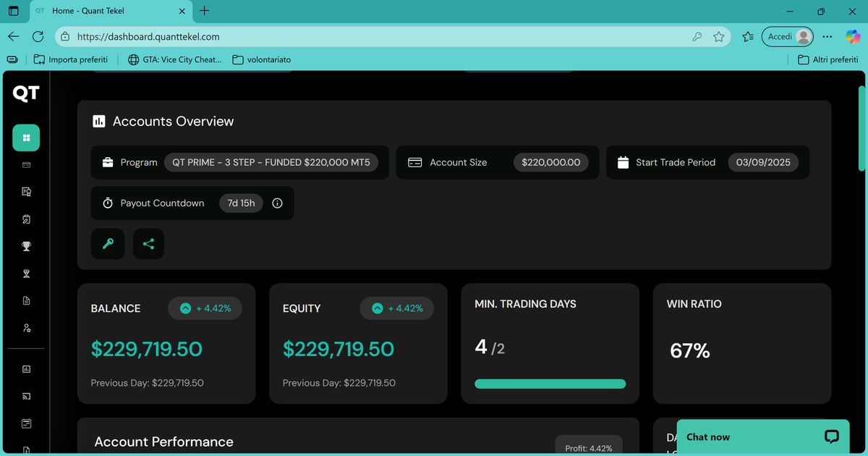Image resolution: width=868 pixels, height=456 pixels.
Task: Click the min trading days progress bar
Action: pyautogui.click(x=550, y=384)
